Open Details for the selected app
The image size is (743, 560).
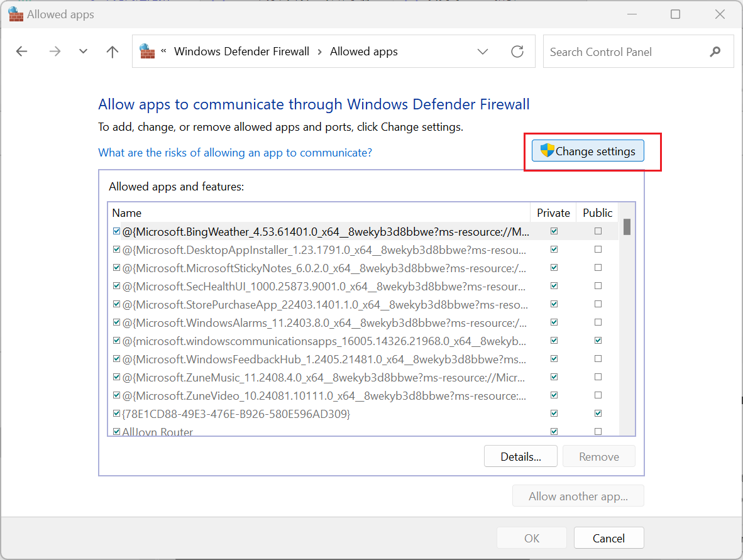520,456
